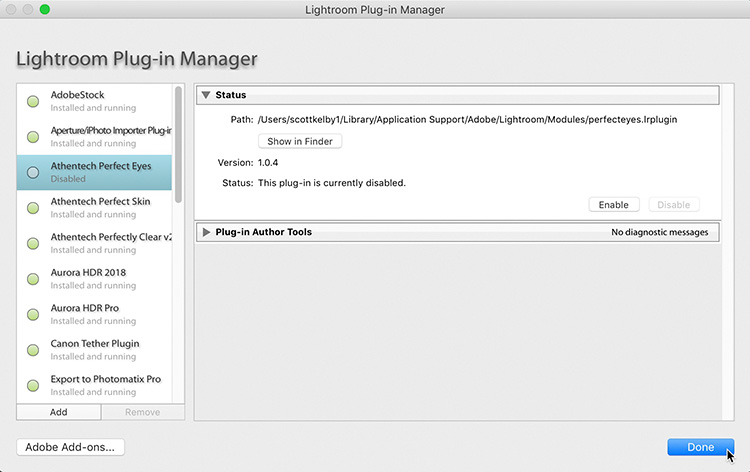
Task: Select Athentech Perfect Skin plug-in
Action: click(94, 208)
